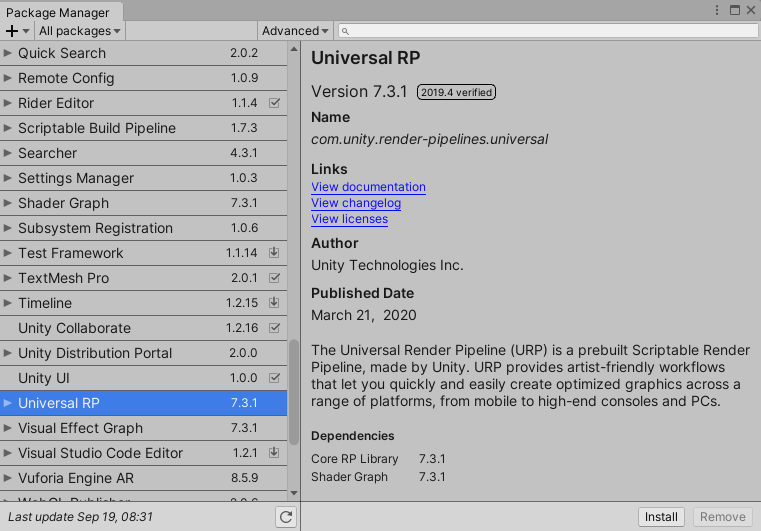Open the All packages filter dropdown
The height and width of the screenshot is (531, 761).
(x=79, y=31)
